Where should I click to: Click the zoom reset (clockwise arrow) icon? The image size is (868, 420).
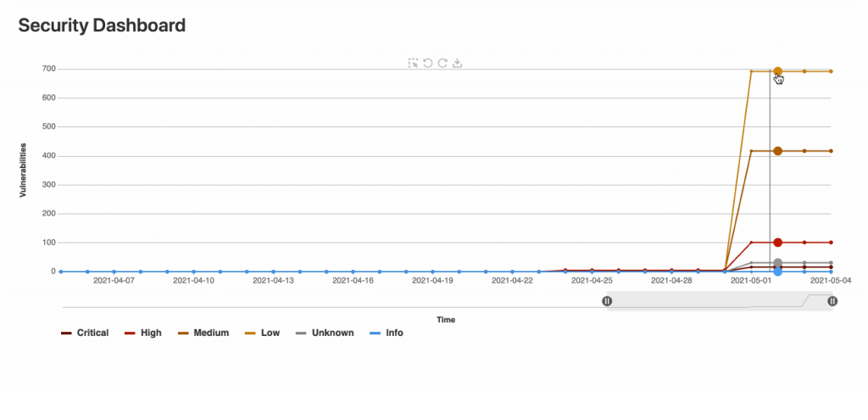coord(442,63)
